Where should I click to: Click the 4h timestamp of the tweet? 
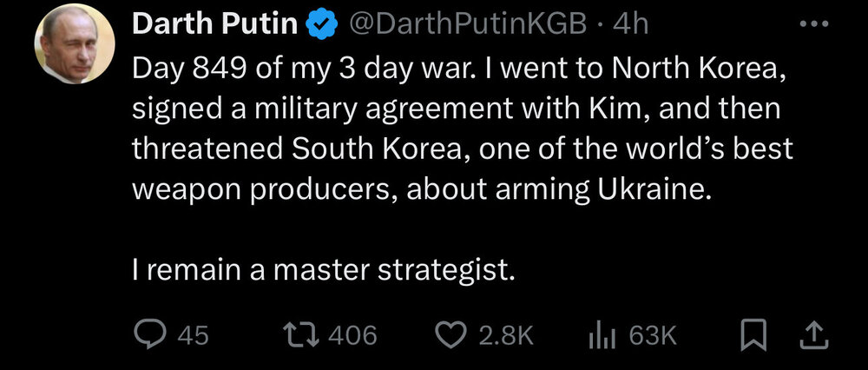coord(630,25)
